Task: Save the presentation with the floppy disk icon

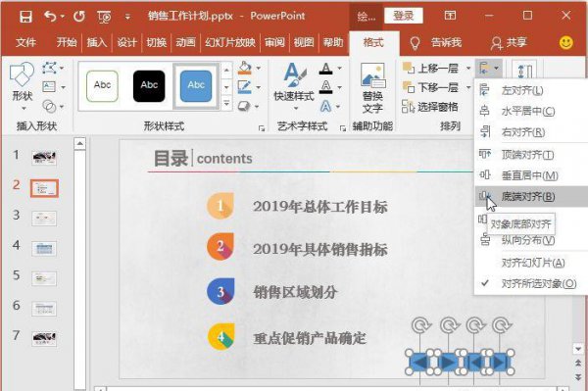Action: click(25, 16)
